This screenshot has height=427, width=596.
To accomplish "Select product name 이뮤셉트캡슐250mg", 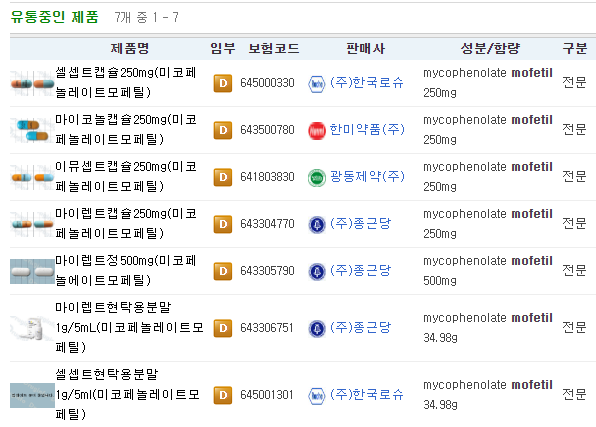I will (126, 176).
